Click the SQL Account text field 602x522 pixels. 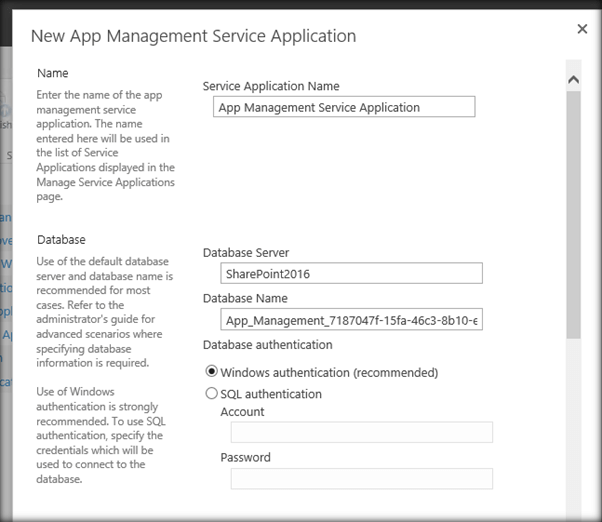tap(362, 432)
